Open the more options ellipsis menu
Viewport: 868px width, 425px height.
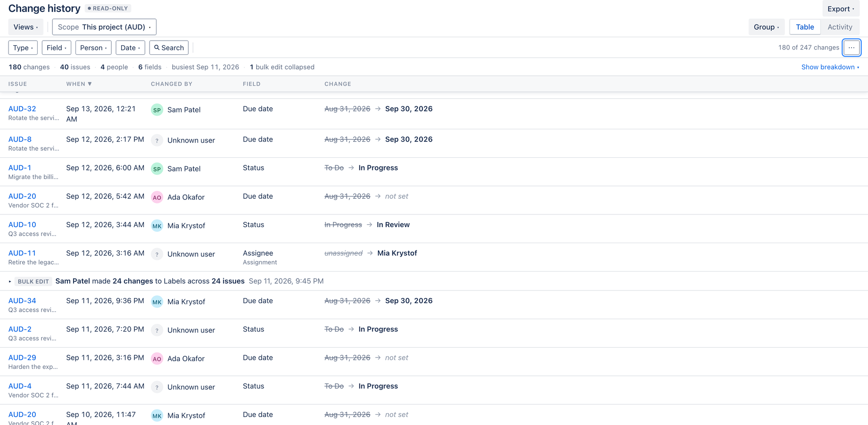[x=851, y=48]
